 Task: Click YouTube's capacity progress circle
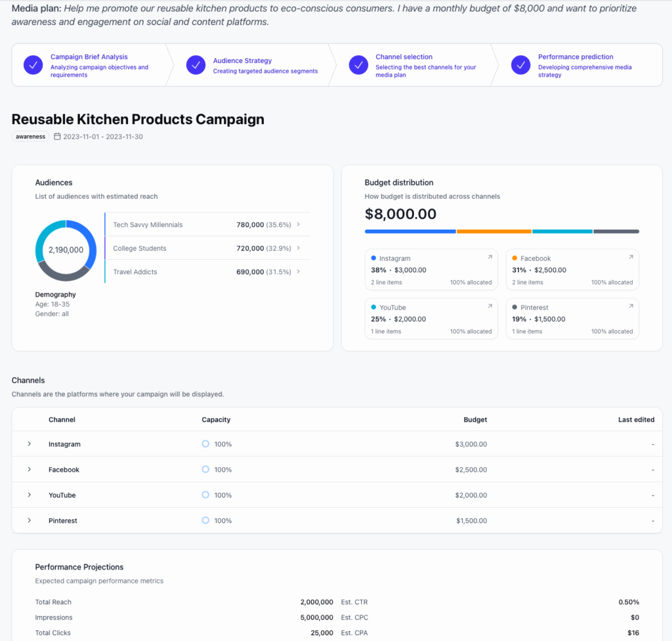click(x=205, y=495)
